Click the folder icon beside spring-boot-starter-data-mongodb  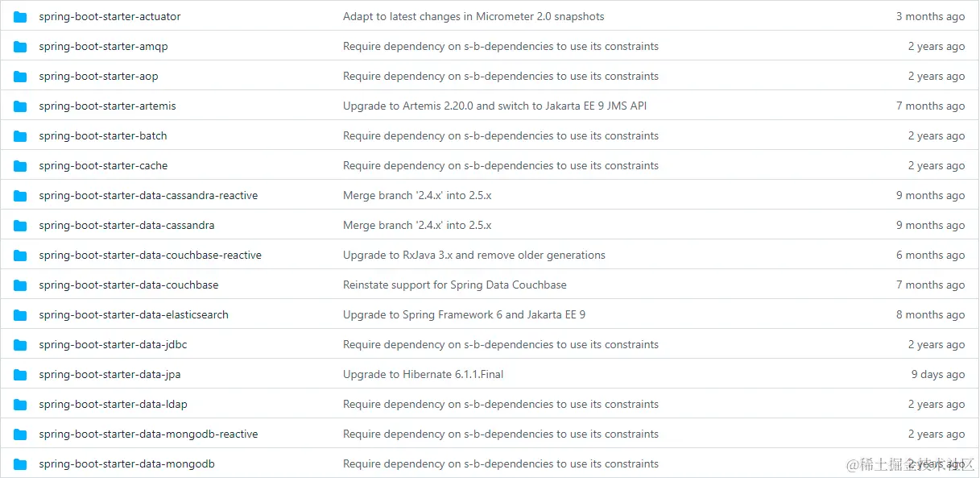[20, 464]
